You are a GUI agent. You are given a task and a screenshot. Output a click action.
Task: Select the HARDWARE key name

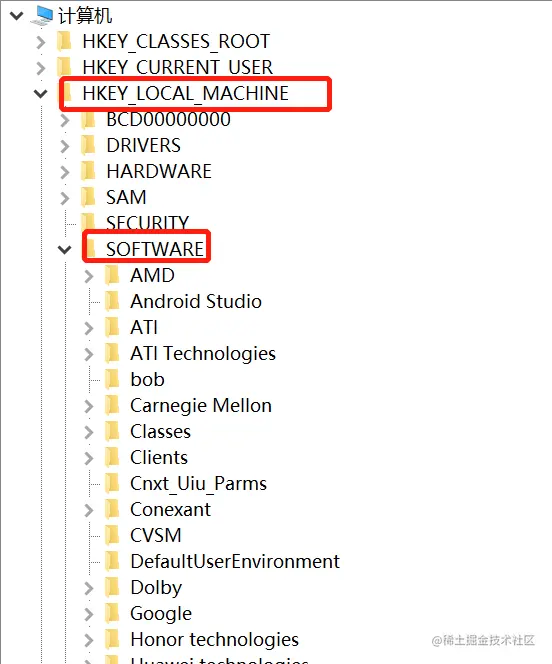(x=159, y=172)
